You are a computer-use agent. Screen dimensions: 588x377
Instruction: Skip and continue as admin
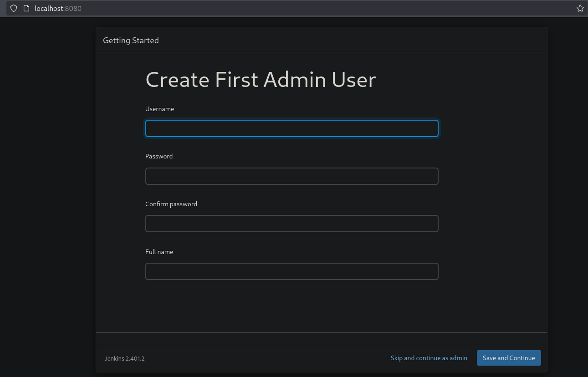click(429, 358)
